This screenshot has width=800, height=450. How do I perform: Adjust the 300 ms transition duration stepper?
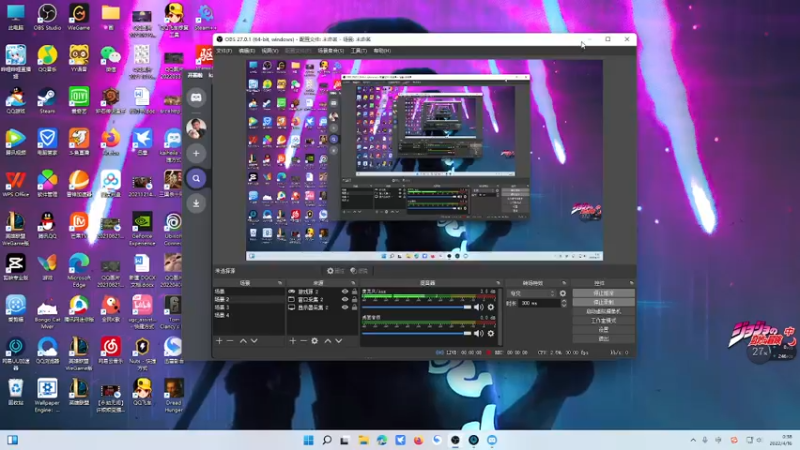pyautogui.click(x=564, y=303)
